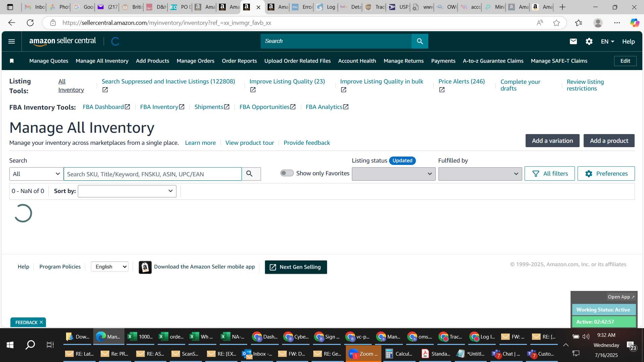
Task: Open a new browser tab with plus
Action: (x=562, y=7)
